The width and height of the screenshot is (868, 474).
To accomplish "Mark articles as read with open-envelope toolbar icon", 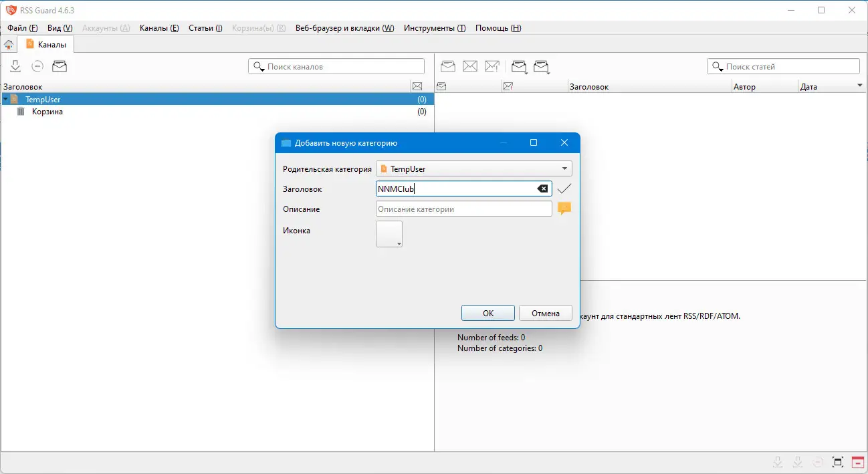I will (448, 66).
